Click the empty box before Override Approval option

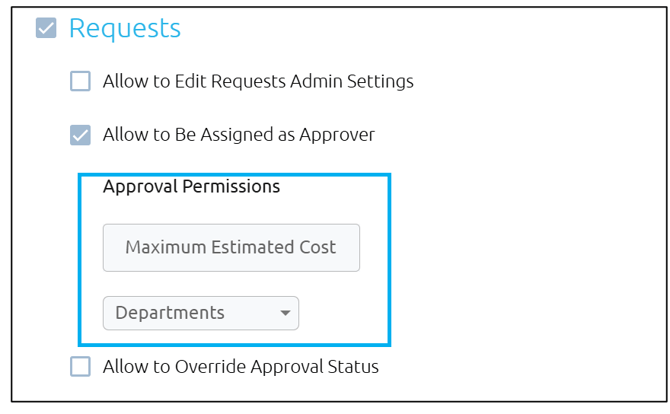pos(80,366)
